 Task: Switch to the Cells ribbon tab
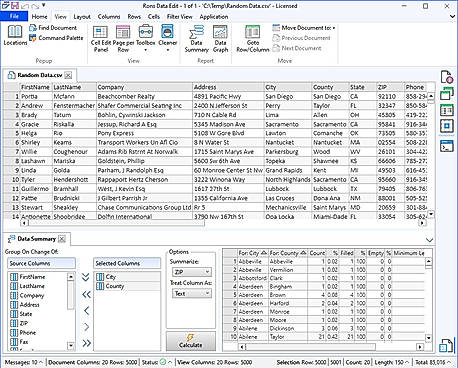pos(154,16)
